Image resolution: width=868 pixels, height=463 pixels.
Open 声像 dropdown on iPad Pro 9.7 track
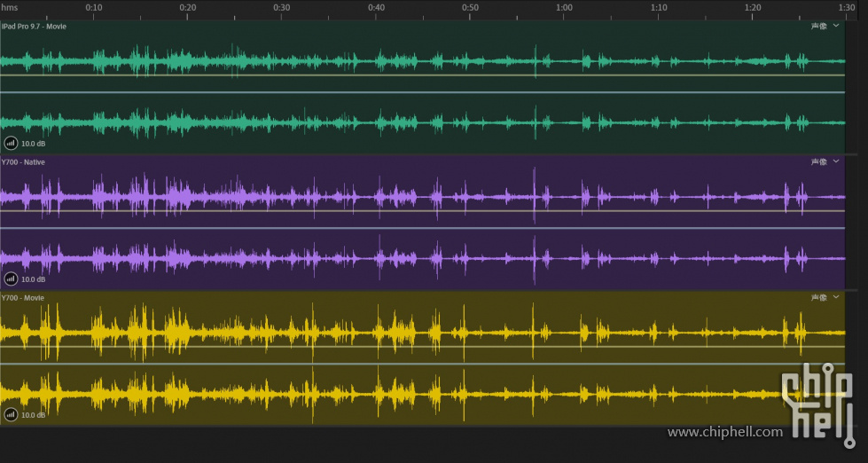point(818,26)
